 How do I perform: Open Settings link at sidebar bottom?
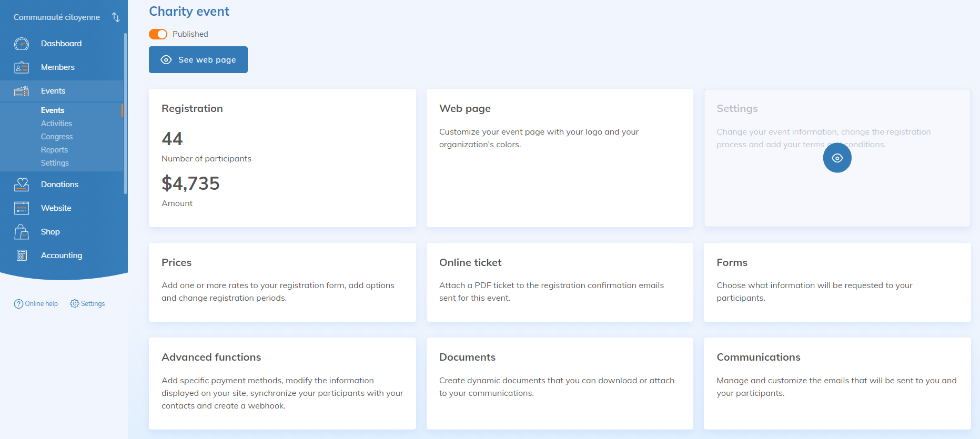click(x=88, y=304)
